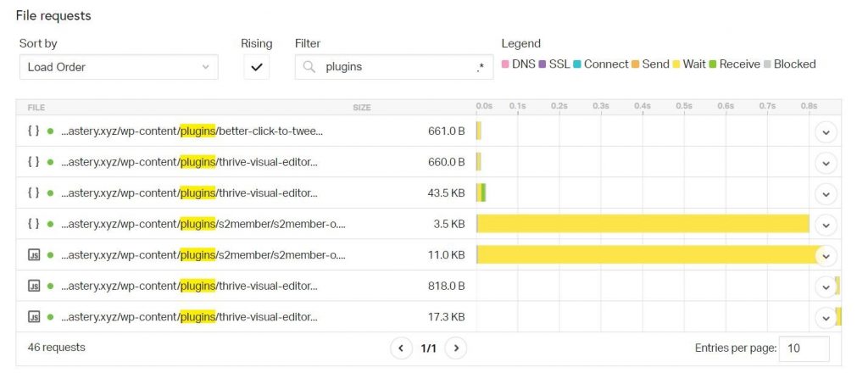This screenshot has width=868, height=379.
Task: Click the pink DNS legend swatch
Action: coord(505,64)
